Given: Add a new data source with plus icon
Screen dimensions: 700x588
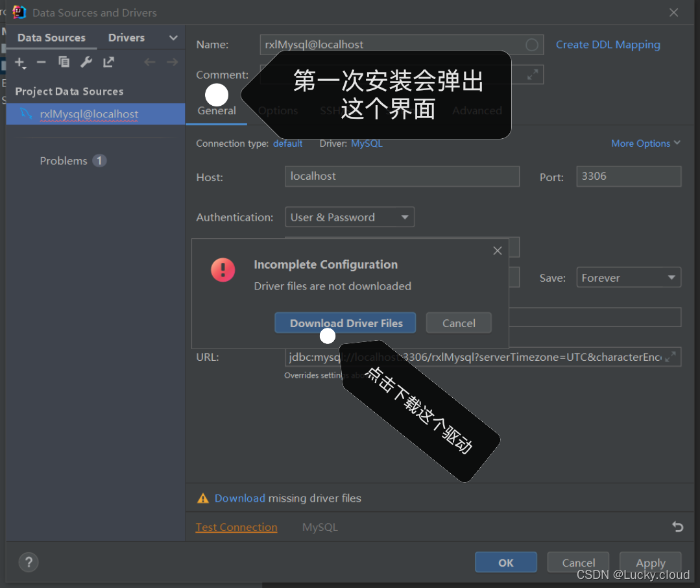Looking at the screenshot, I should point(20,62).
